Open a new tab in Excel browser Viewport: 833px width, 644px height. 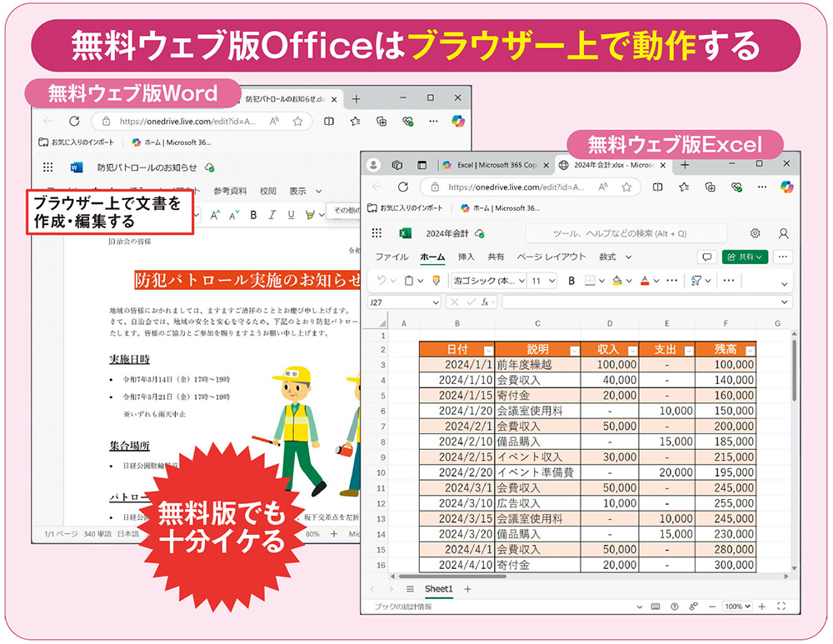point(685,165)
